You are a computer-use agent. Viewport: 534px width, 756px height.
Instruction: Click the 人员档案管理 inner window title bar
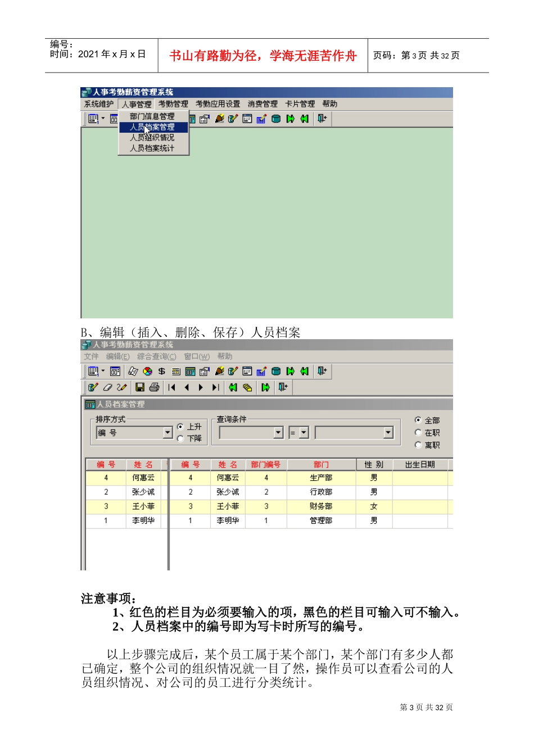pos(268,404)
